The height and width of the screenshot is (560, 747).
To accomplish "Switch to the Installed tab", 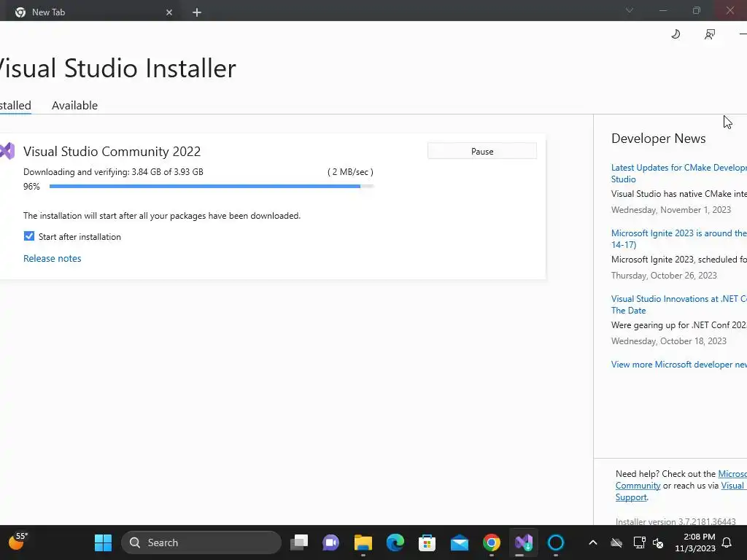I will (15, 105).
